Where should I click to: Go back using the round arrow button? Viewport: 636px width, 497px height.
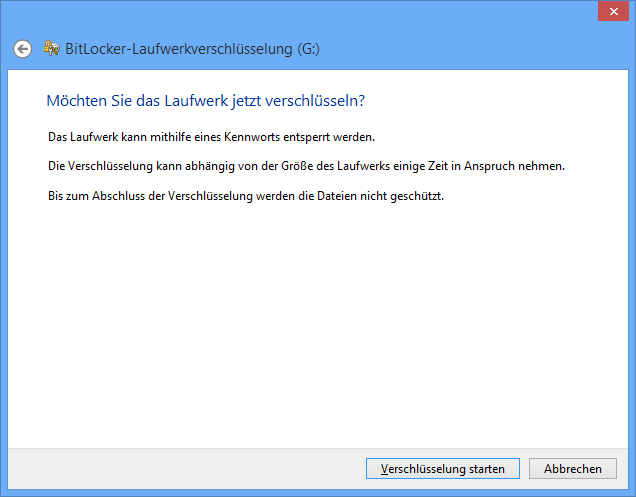click(x=22, y=49)
